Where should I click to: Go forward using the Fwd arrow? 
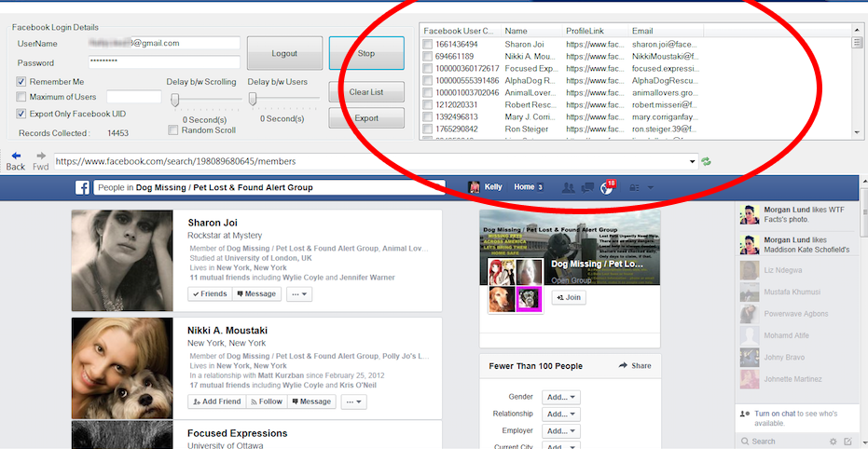point(41,156)
